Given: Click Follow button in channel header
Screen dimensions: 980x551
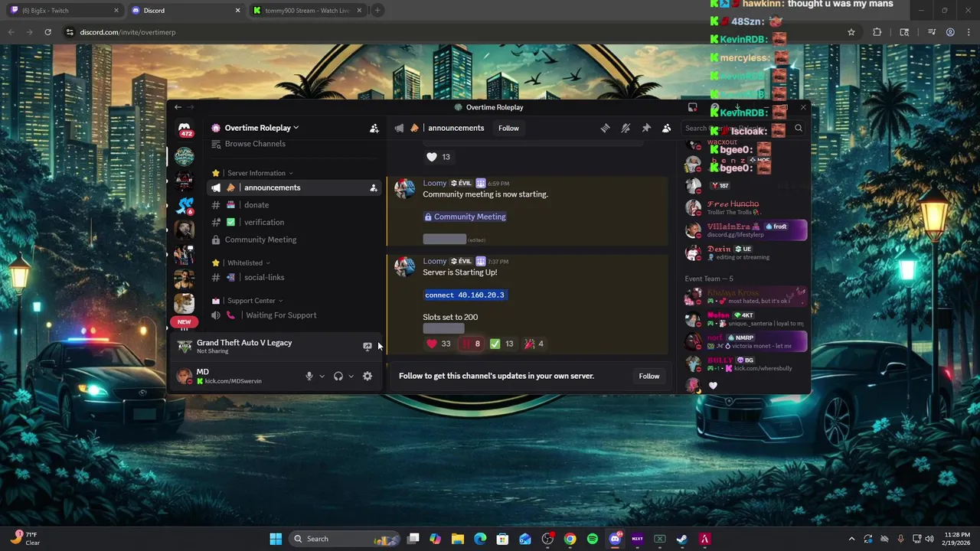Looking at the screenshot, I should (x=508, y=129).
